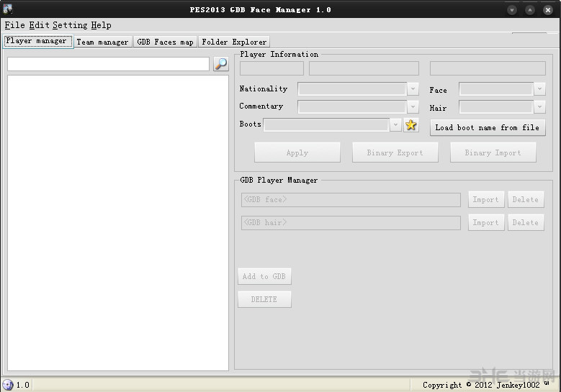
Task: Click the GDB face path field
Action: 351,200
